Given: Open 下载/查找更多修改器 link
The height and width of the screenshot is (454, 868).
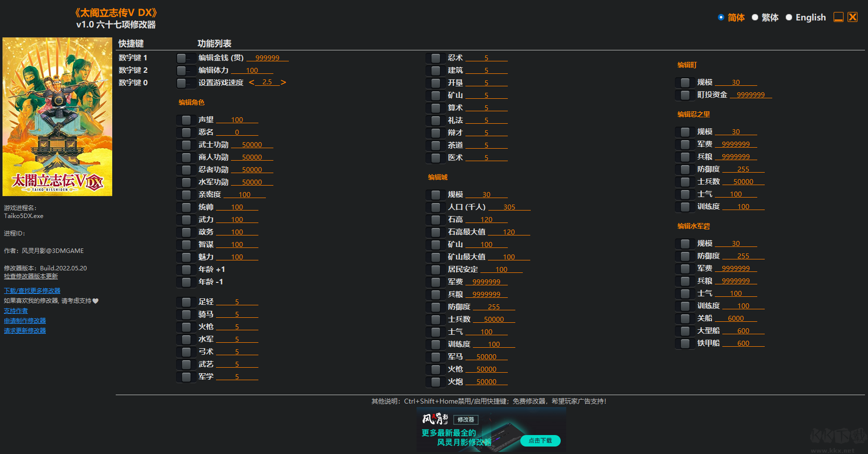Looking at the screenshot, I should coord(32,291).
